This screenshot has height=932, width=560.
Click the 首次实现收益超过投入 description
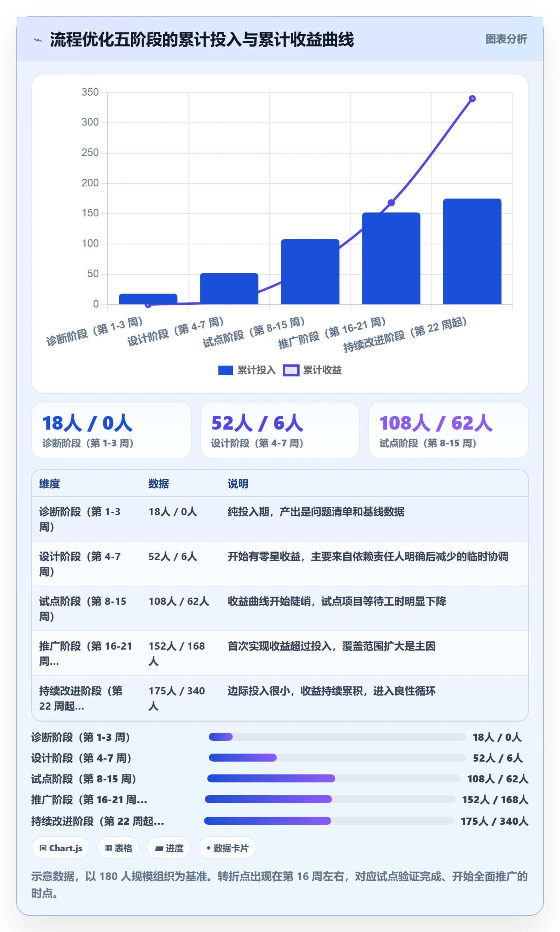(332, 646)
